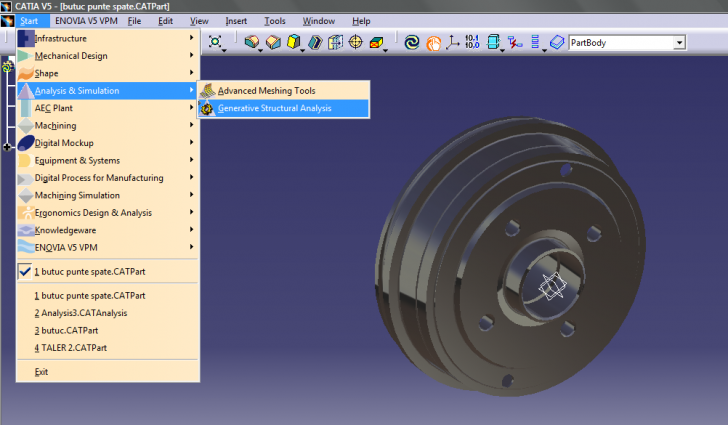
Task: Click the Axis System icon
Action: click(453, 42)
